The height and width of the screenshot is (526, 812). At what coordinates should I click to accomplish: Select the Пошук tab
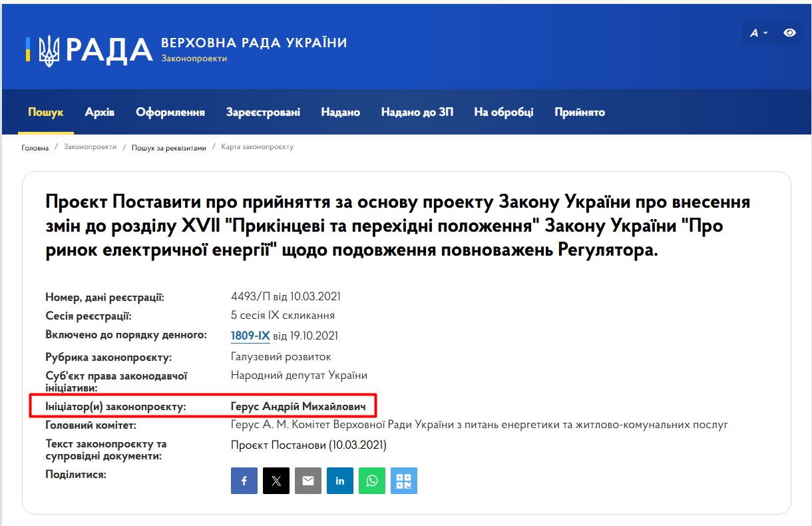[46, 112]
